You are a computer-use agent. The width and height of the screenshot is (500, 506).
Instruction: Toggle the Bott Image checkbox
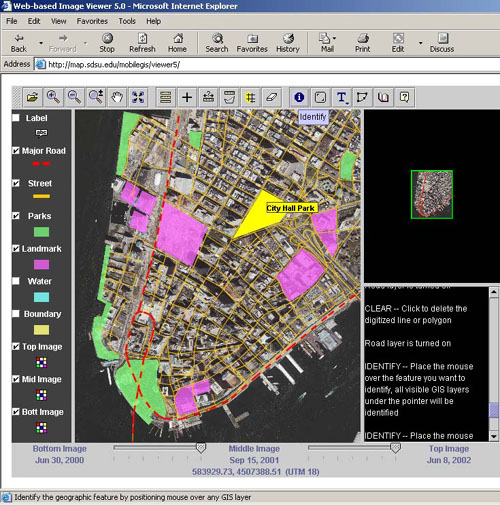pos(16,412)
